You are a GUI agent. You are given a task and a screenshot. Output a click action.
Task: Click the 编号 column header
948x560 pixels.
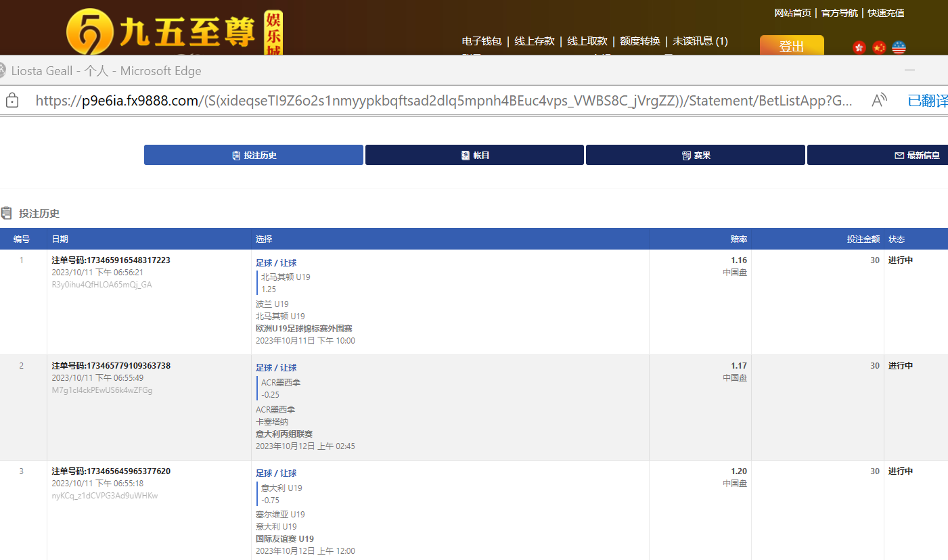pyautogui.click(x=22, y=239)
